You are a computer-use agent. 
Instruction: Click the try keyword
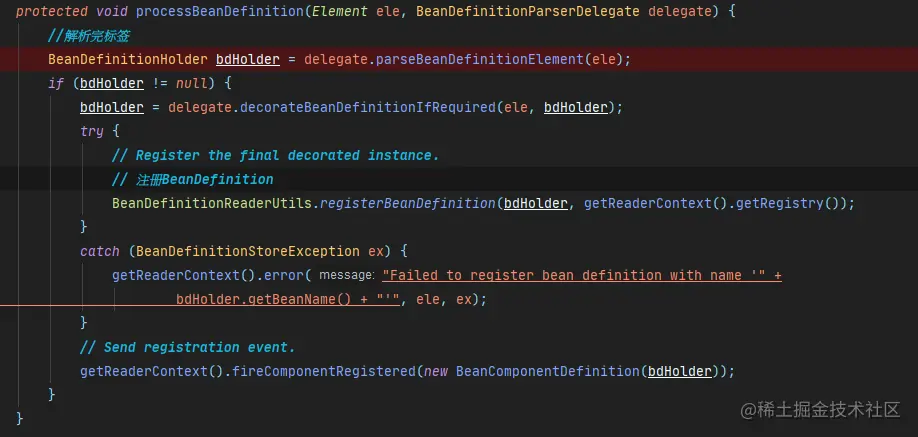[x=92, y=131]
